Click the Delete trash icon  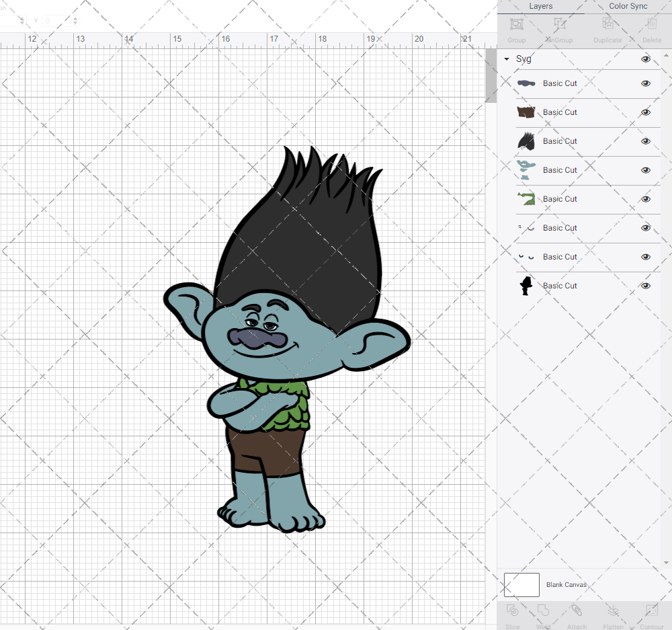(x=652, y=24)
